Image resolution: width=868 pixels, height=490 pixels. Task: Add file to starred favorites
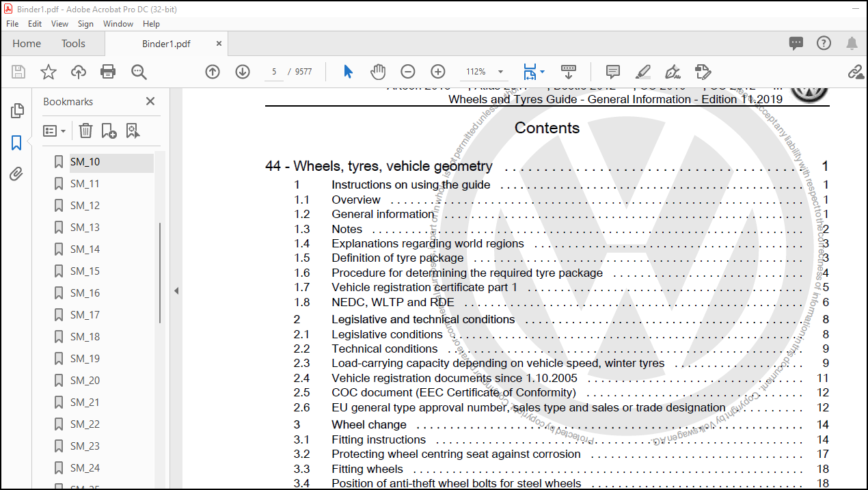49,72
